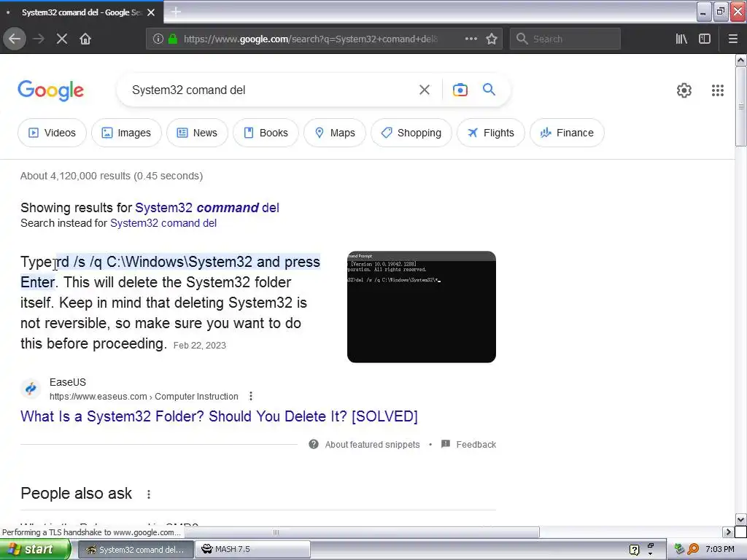Image resolution: width=747 pixels, height=560 pixels.
Task: Open the Google apps grid
Action: pyautogui.click(x=718, y=90)
